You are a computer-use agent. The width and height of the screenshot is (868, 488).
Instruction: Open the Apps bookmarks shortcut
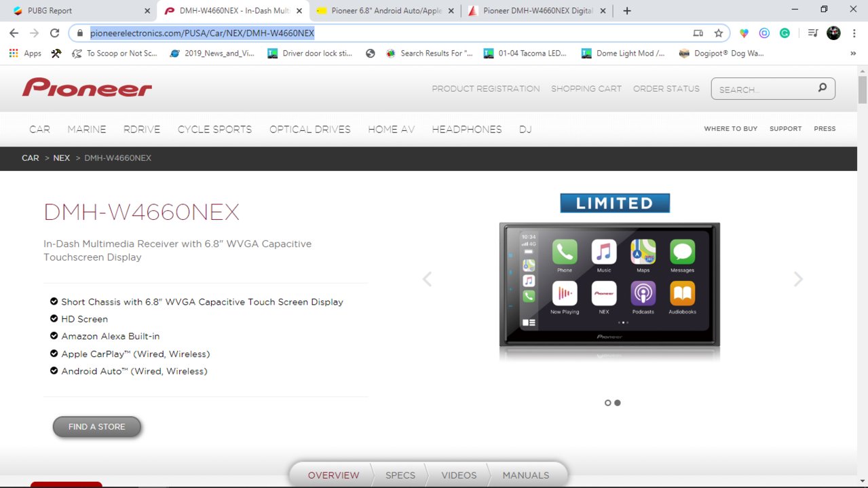pos(25,53)
